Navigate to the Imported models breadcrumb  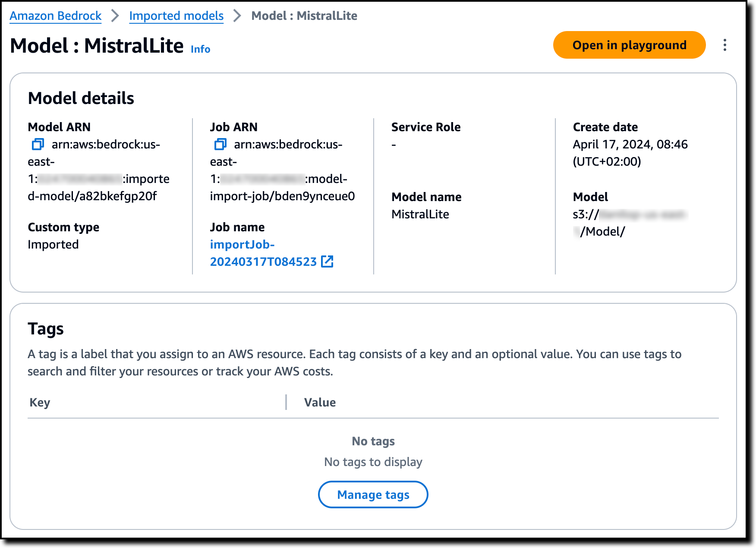(x=176, y=16)
